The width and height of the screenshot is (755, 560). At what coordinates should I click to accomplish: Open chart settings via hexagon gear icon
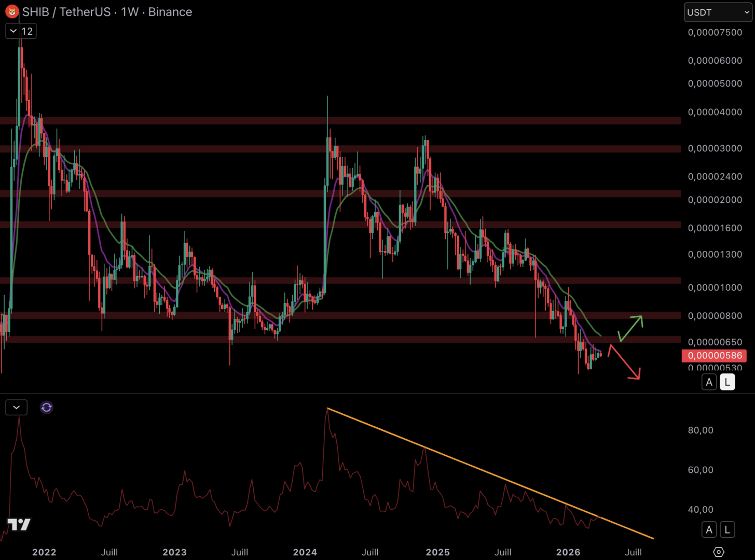(718, 552)
